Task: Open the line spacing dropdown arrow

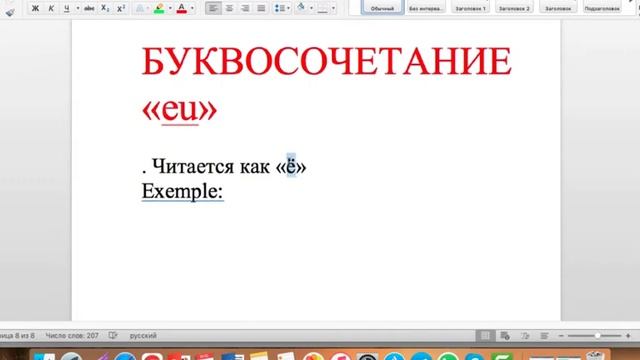Action: pos(288,8)
